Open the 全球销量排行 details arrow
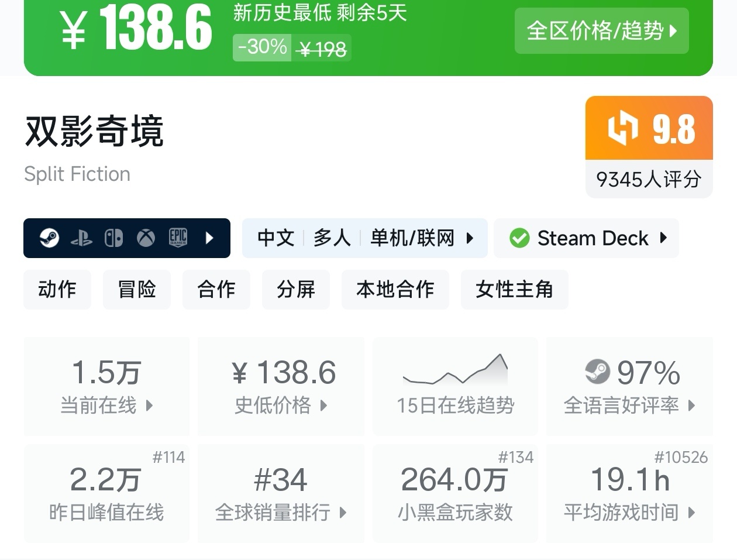737x560 pixels. [343, 513]
